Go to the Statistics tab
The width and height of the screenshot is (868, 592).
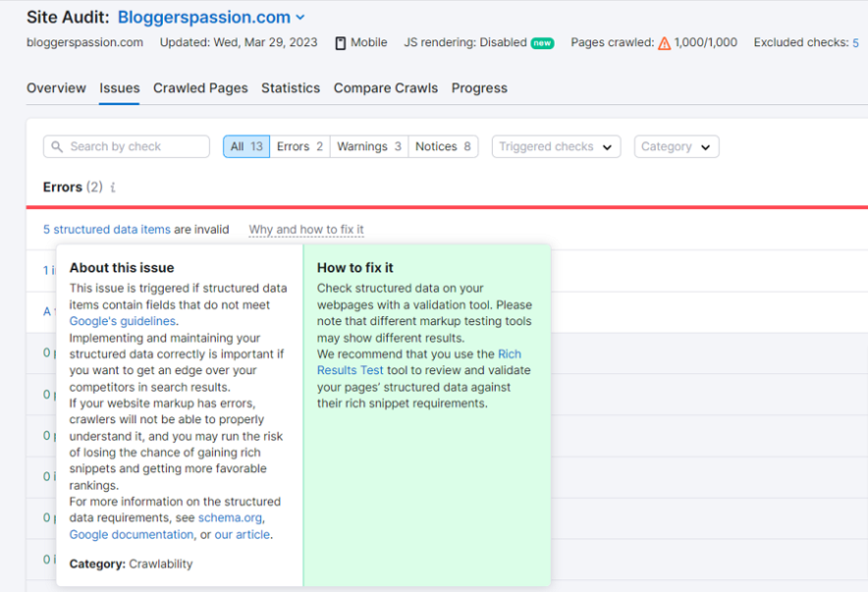point(291,88)
